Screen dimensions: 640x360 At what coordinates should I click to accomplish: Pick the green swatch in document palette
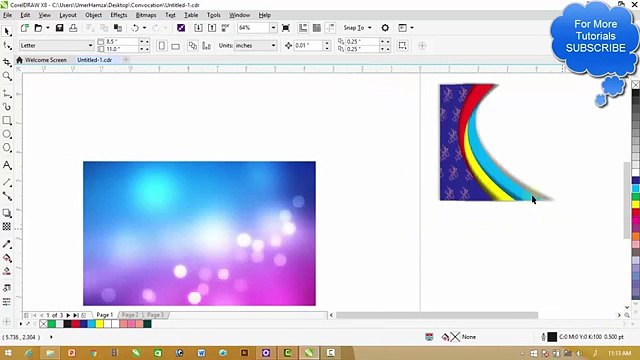click(51, 324)
